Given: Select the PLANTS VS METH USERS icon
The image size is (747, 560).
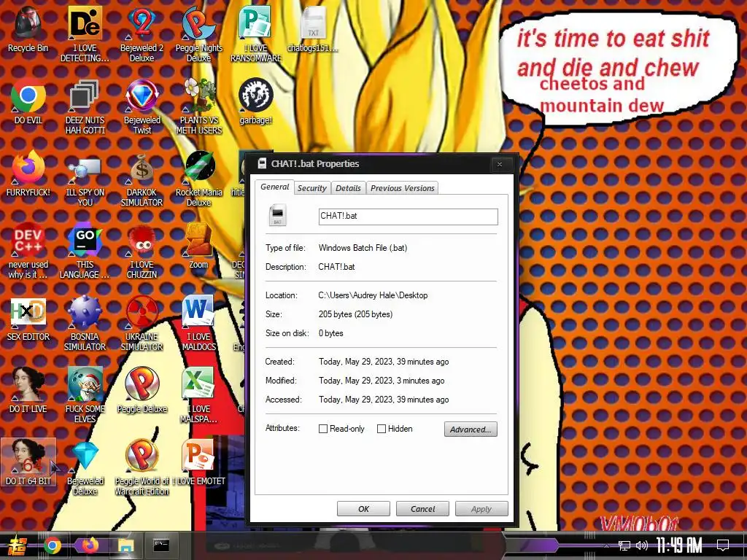Looking at the screenshot, I should tap(198, 106).
